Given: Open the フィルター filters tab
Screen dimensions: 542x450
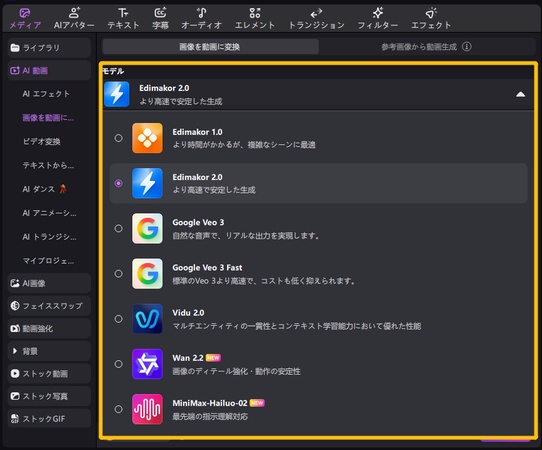Looking at the screenshot, I should pos(377,19).
